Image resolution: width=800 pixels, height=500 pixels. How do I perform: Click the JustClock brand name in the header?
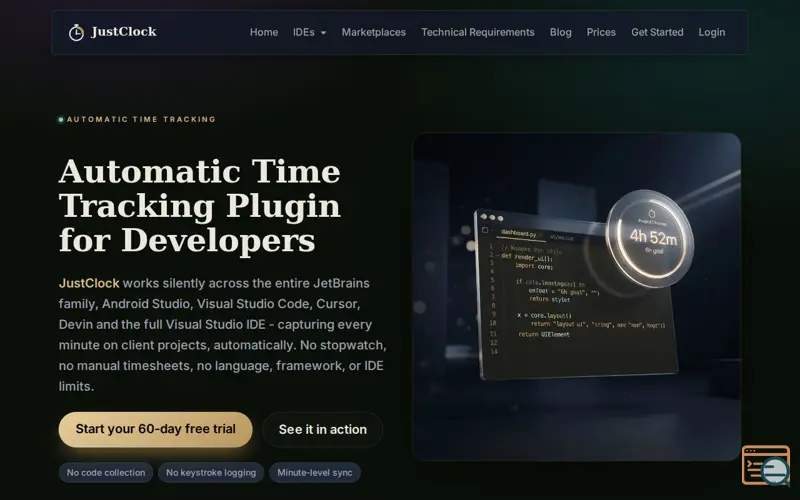click(123, 32)
